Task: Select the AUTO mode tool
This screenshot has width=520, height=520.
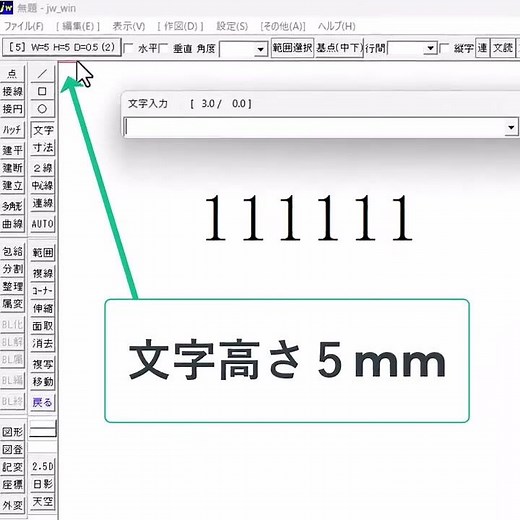Action: point(43,224)
